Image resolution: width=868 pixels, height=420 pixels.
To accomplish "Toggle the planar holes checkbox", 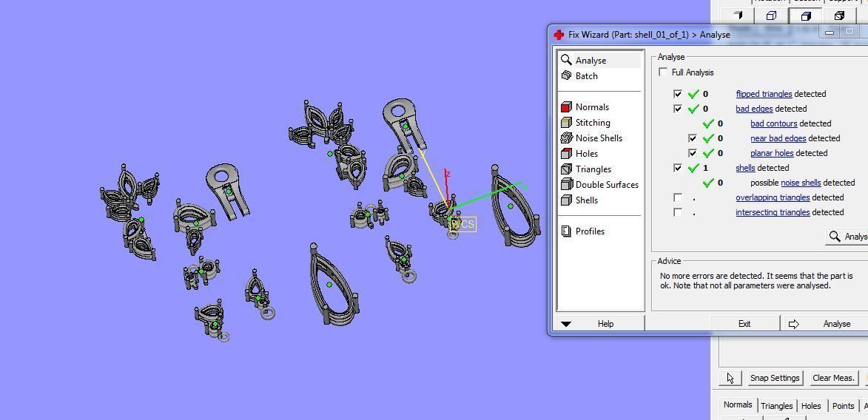I will point(693,153).
